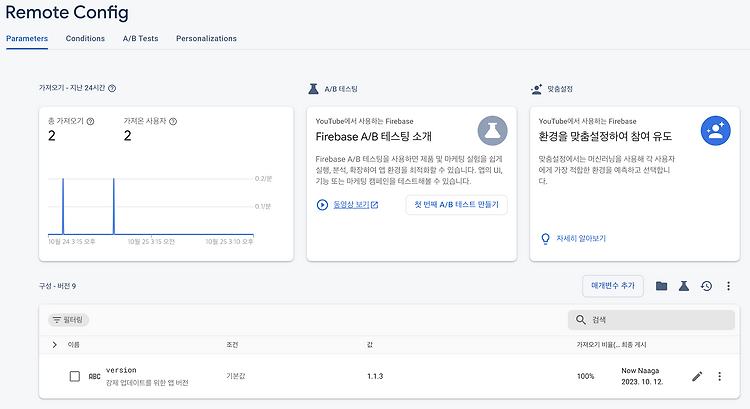This screenshot has height=409, width=750.
Task: Click the 조건 column header
Action: 232,345
